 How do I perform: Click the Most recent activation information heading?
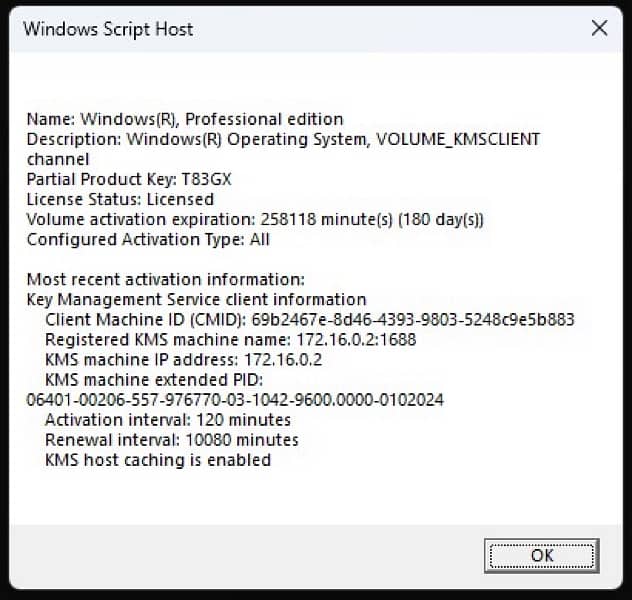[x=165, y=279]
